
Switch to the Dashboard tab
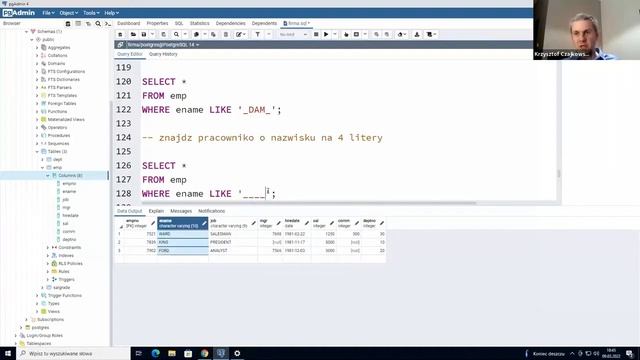(x=129, y=23)
